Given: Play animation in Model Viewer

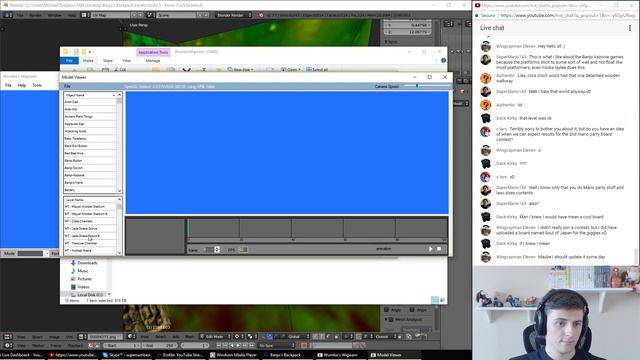Looking at the screenshot, I should (x=430, y=249).
